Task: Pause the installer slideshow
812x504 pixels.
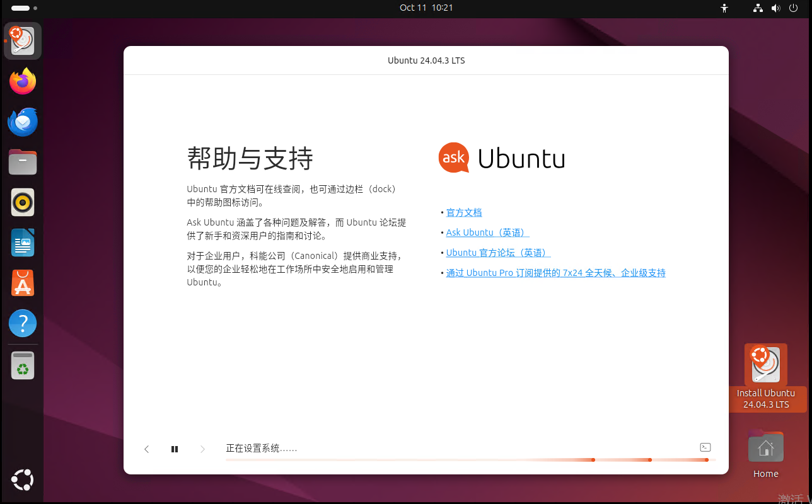Action: click(x=175, y=449)
